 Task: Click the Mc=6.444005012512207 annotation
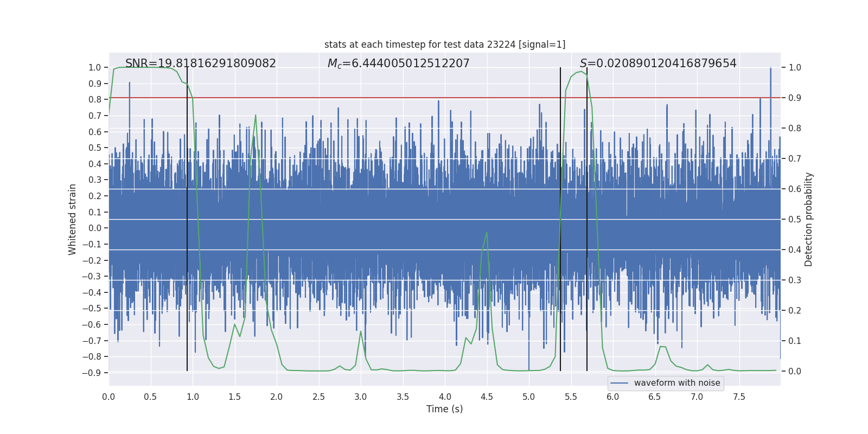399,63
